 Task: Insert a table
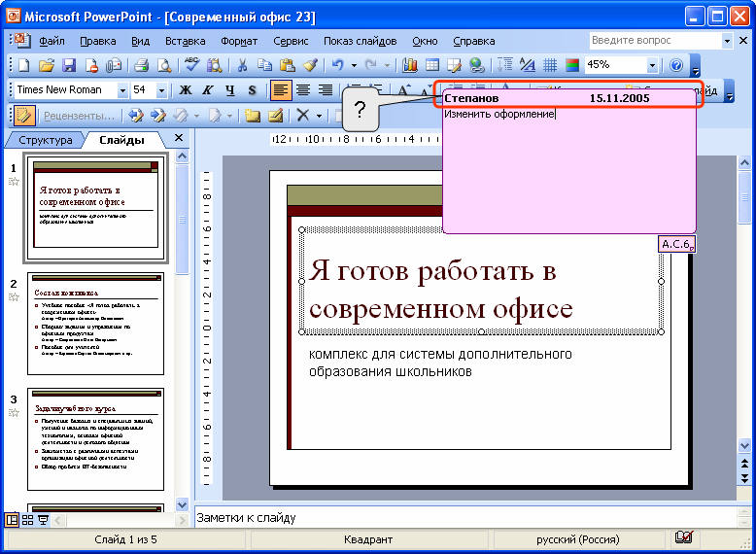[432, 65]
